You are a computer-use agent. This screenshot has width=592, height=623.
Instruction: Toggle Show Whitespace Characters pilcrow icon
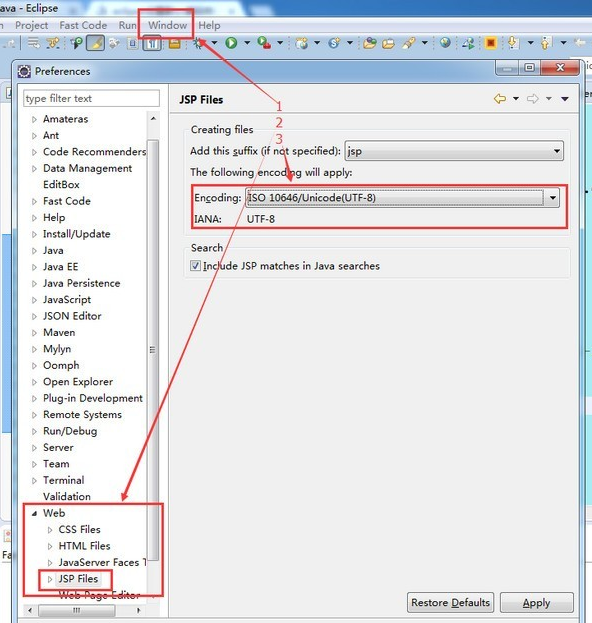(151, 43)
